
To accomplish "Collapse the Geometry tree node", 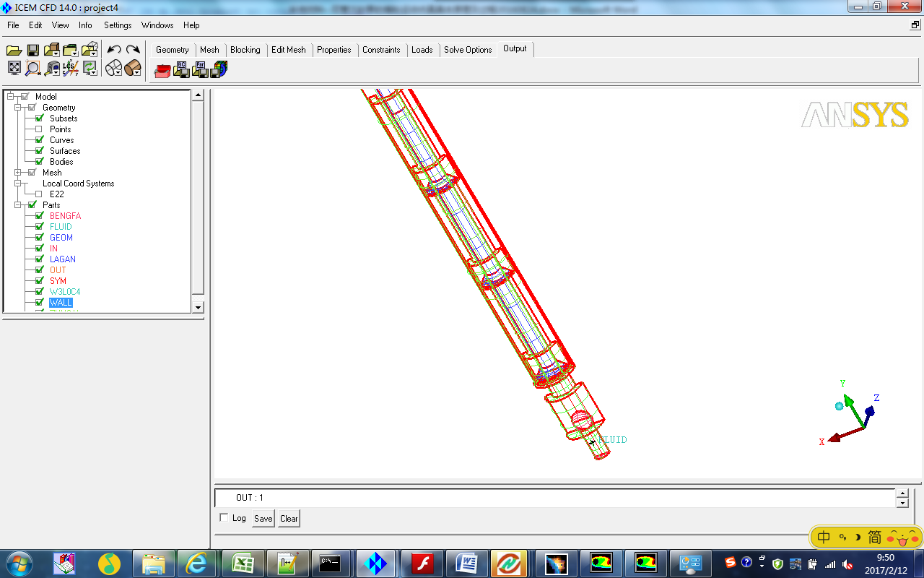I will tap(18, 108).
